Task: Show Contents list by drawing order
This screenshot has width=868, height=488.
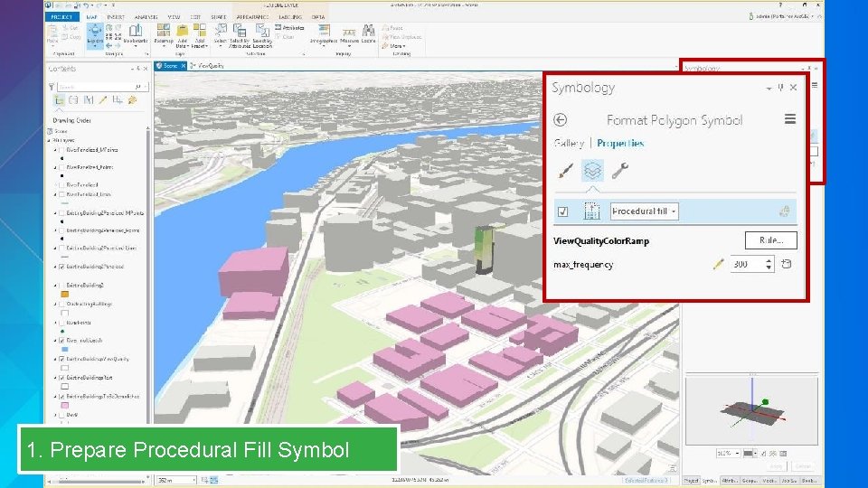Action: tap(59, 100)
